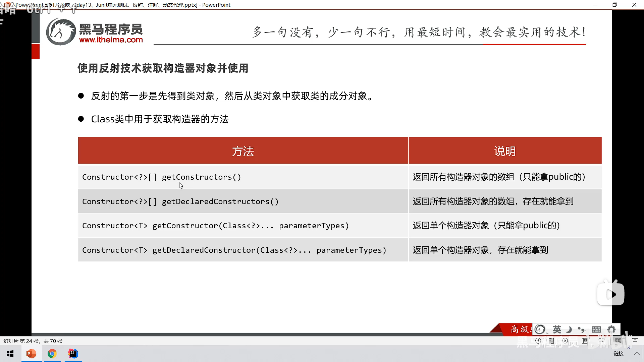Switch to Slide Sorter view

601,341
